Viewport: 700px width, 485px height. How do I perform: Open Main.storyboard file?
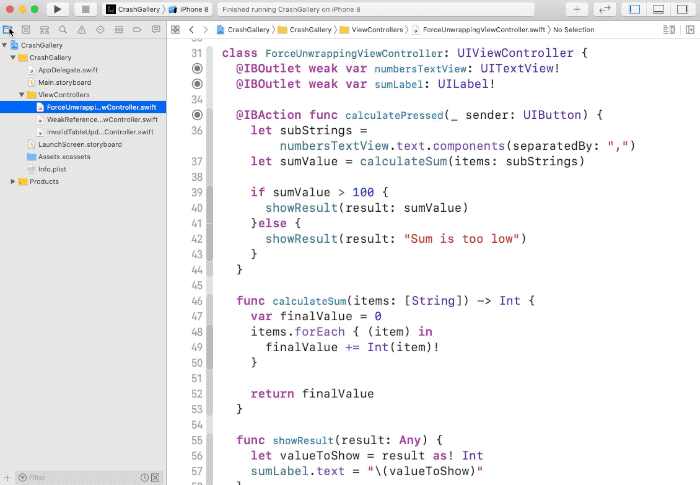tap(64, 82)
